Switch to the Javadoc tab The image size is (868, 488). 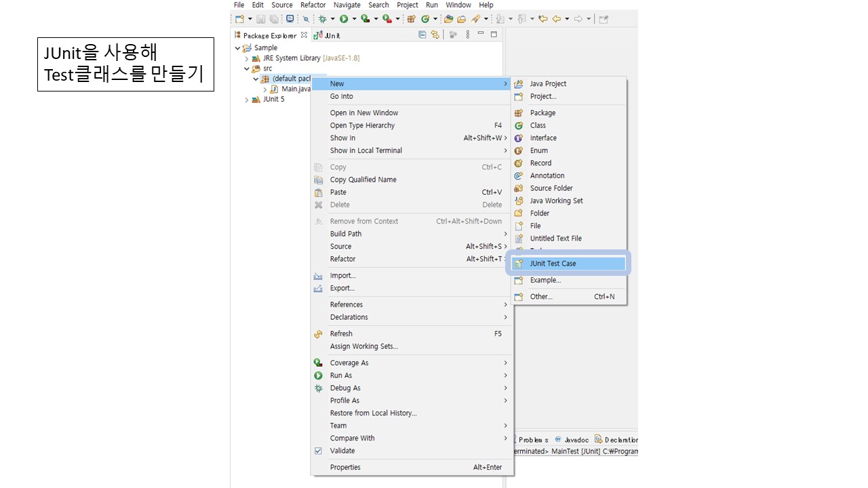tap(573, 440)
